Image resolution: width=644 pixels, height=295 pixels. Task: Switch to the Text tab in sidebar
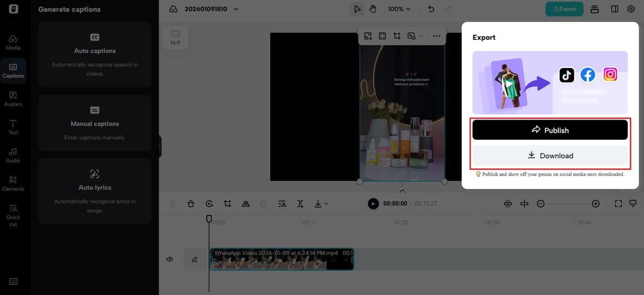(13, 127)
